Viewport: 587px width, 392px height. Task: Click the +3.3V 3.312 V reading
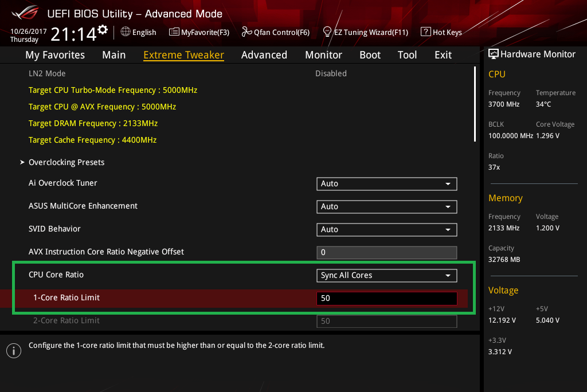pyautogui.click(x=500, y=352)
